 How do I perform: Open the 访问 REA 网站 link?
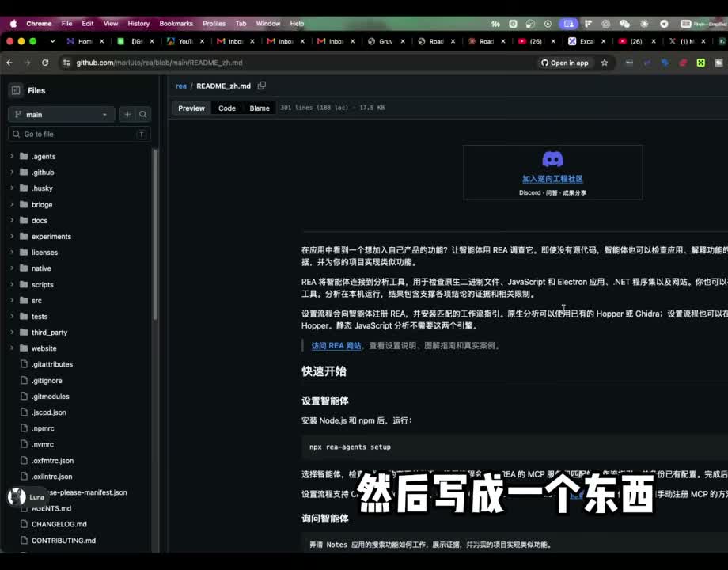(336, 346)
